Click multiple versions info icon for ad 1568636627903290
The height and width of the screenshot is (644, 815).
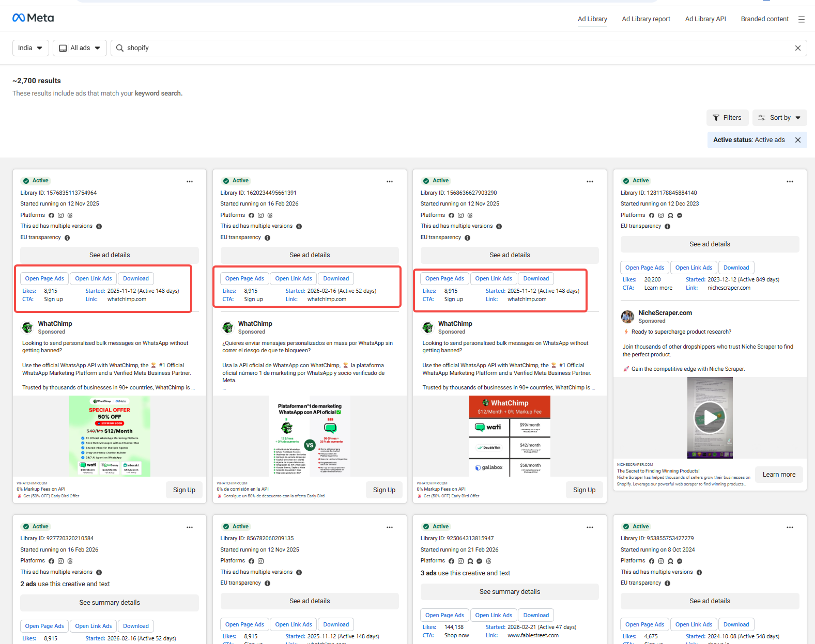click(499, 226)
